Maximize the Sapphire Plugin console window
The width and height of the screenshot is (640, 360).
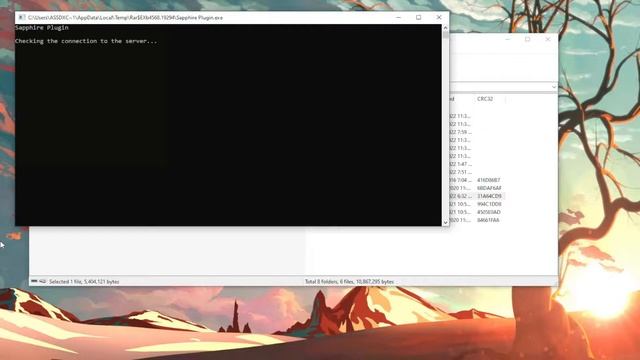click(418, 18)
